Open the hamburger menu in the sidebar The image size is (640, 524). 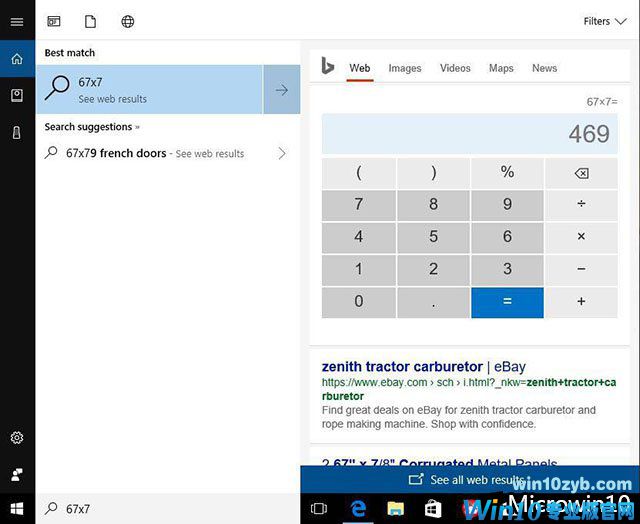17,21
